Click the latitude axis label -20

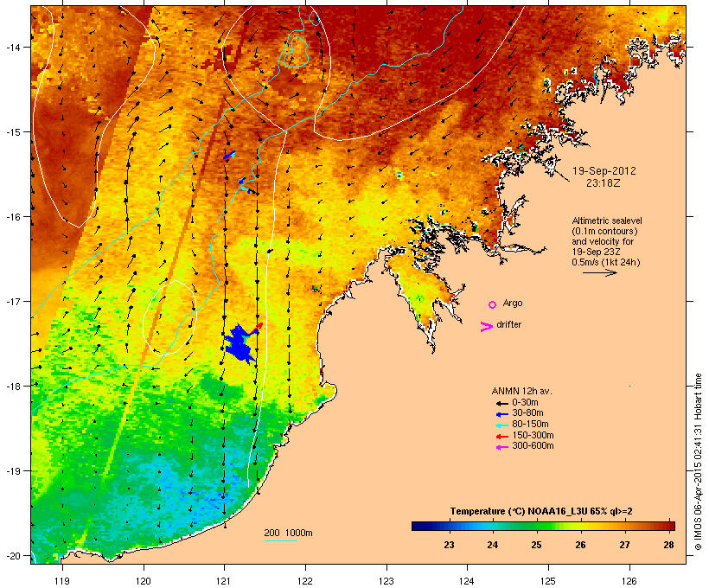[12, 555]
